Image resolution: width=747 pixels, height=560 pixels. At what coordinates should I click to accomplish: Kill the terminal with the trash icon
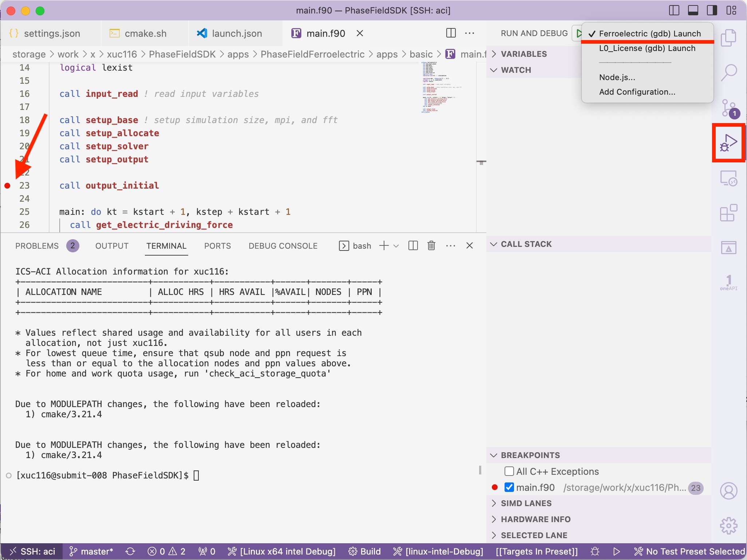click(x=431, y=245)
